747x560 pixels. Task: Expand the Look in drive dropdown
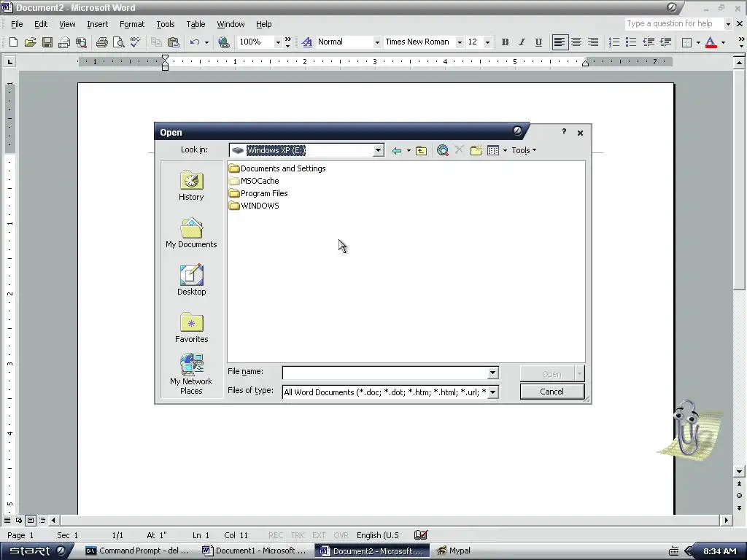click(379, 150)
